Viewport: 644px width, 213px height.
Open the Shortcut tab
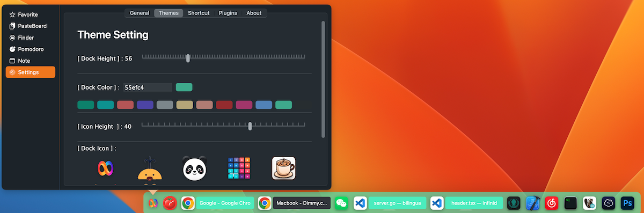coord(199,13)
